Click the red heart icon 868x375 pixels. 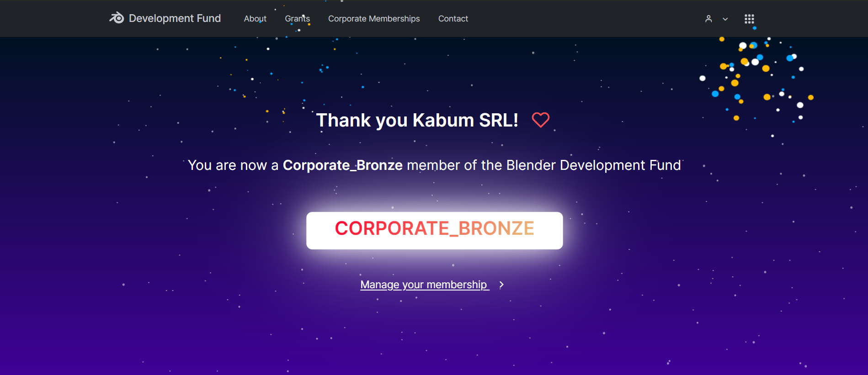pos(540,120)
